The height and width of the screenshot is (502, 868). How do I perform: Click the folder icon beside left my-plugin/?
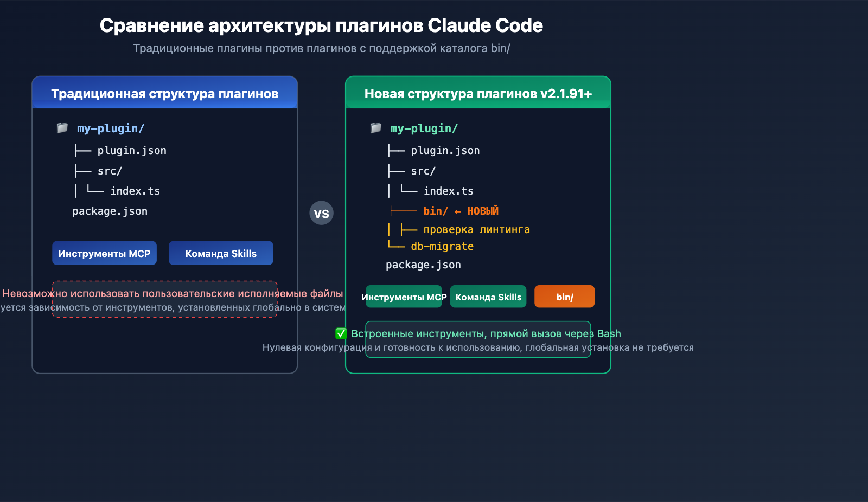[x=62, y=128]
